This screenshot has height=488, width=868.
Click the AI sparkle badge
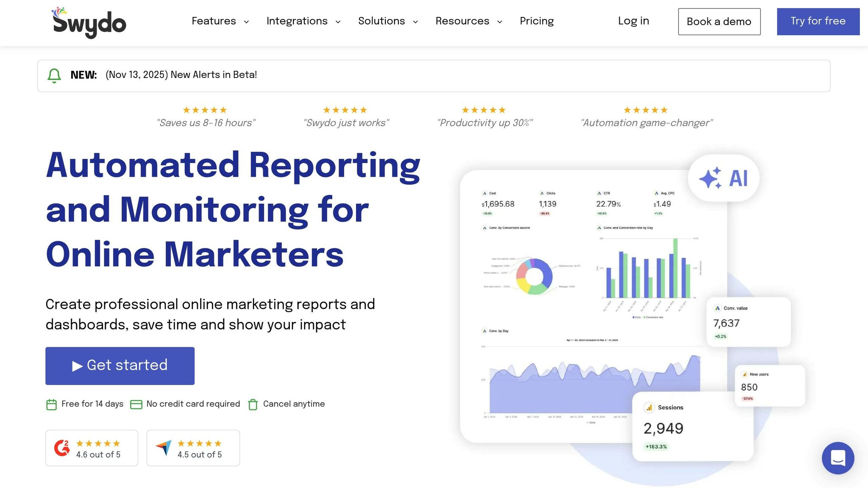click(723, 178)
